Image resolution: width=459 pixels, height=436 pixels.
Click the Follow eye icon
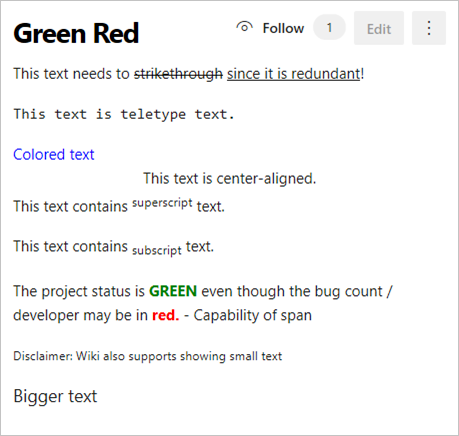[244, 27]
